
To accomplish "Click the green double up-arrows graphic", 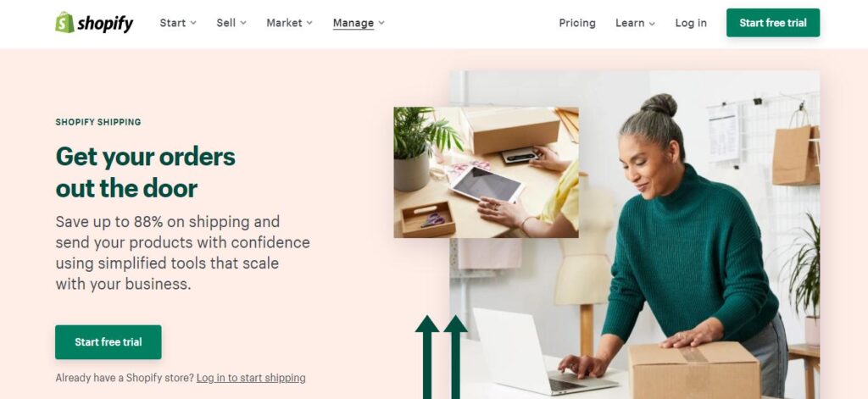I will 441,357.
